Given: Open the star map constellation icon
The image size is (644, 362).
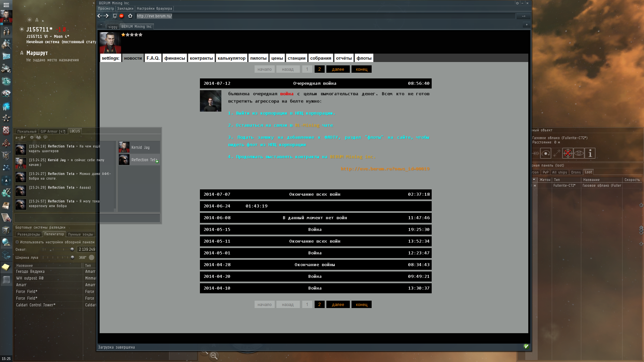Looking at the screenshot, I should click(6, 168).
